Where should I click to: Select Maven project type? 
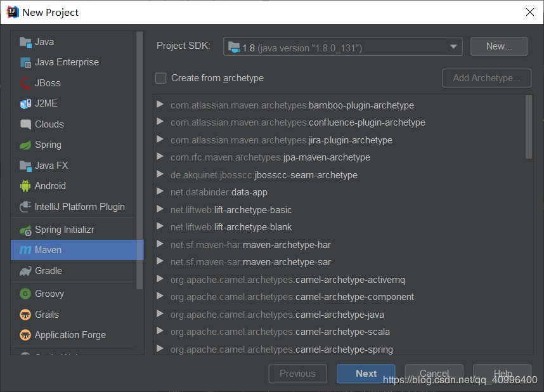[x=77, y=250]
